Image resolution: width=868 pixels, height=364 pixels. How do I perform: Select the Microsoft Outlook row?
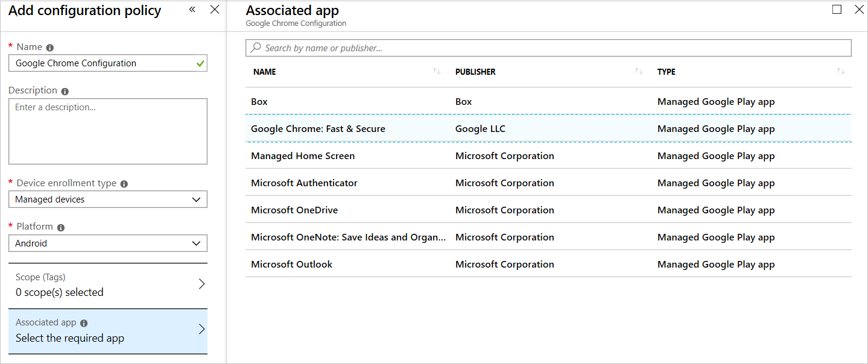(292, 264)
